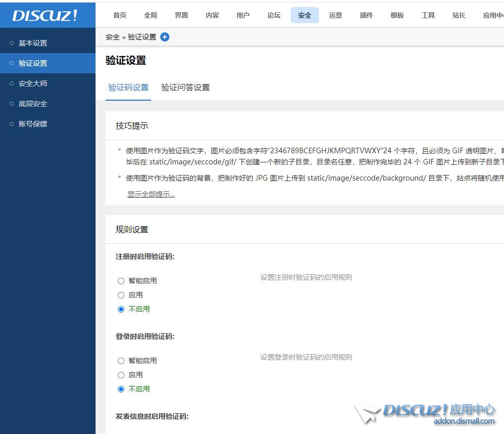Click the 安全 breadcrumb link
This screenshot has height=434, width=504.
112,36
